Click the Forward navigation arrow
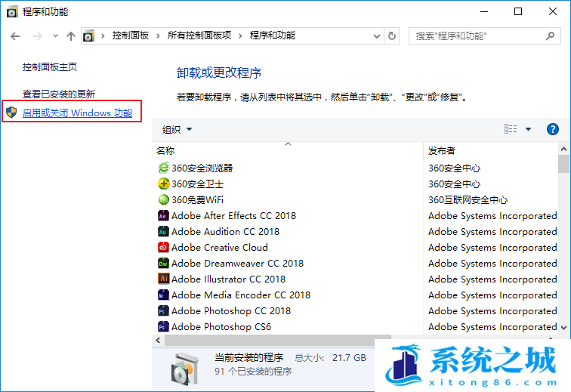The image size is (571, 392). pos(38,36)
